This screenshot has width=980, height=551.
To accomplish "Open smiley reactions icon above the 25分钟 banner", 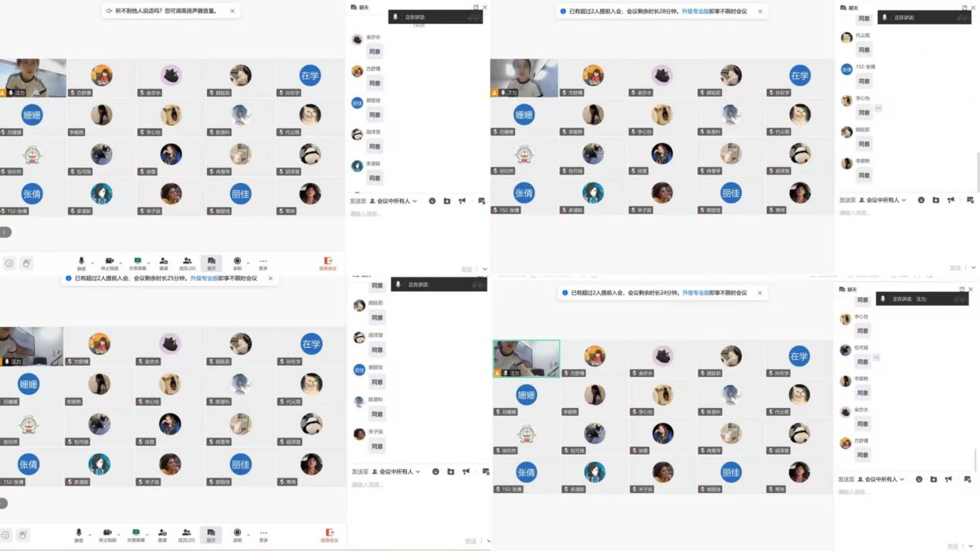I will click(9, 264).
